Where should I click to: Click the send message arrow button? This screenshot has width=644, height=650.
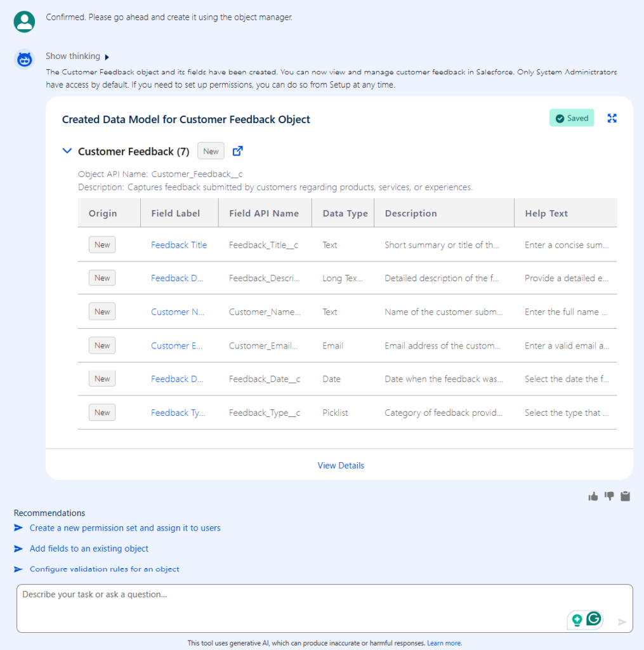[x=622, y=622]
